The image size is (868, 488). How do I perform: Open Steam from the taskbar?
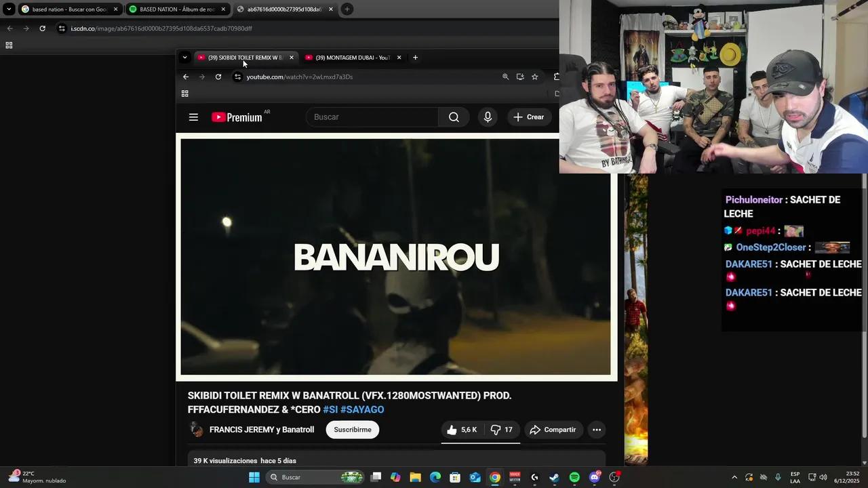(x=554, y=477)
